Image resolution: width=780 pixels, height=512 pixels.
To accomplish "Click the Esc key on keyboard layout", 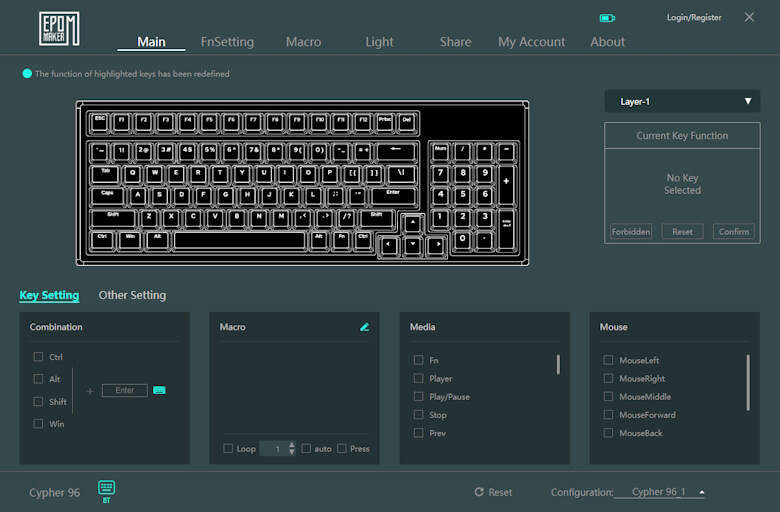I will pos(99,122).
